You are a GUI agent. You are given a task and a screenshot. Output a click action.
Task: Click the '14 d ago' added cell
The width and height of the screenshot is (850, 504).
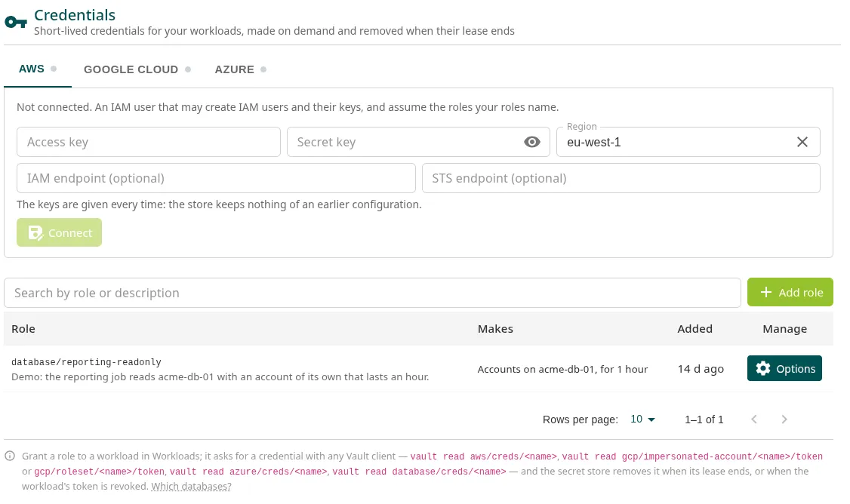701,369
